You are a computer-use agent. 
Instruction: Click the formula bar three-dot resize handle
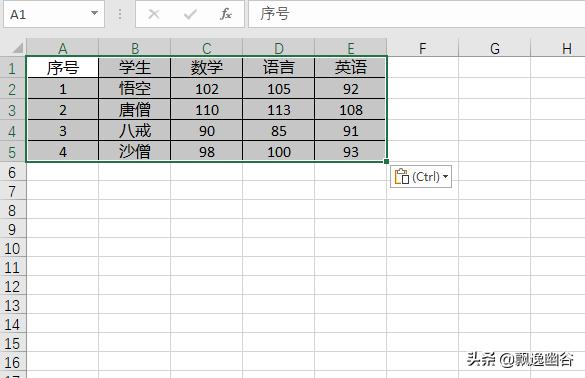tap(120, 14)
